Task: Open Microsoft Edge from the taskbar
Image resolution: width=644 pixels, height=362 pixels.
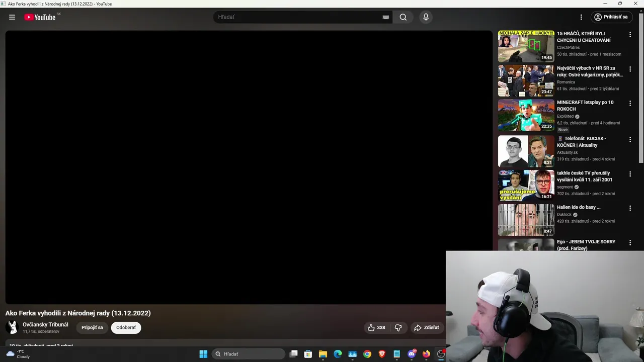Action: 338,354
